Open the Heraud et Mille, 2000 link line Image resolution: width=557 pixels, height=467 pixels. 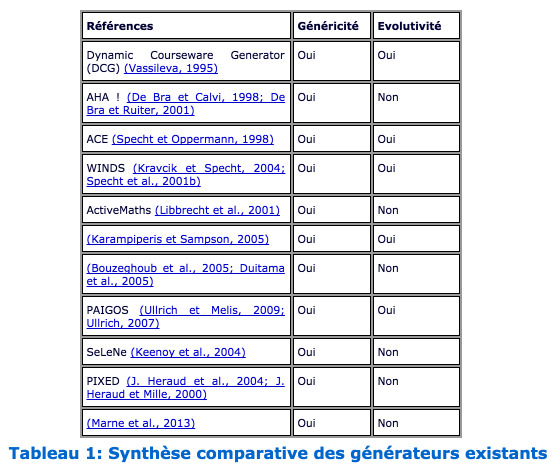click(x=146, y=395)
